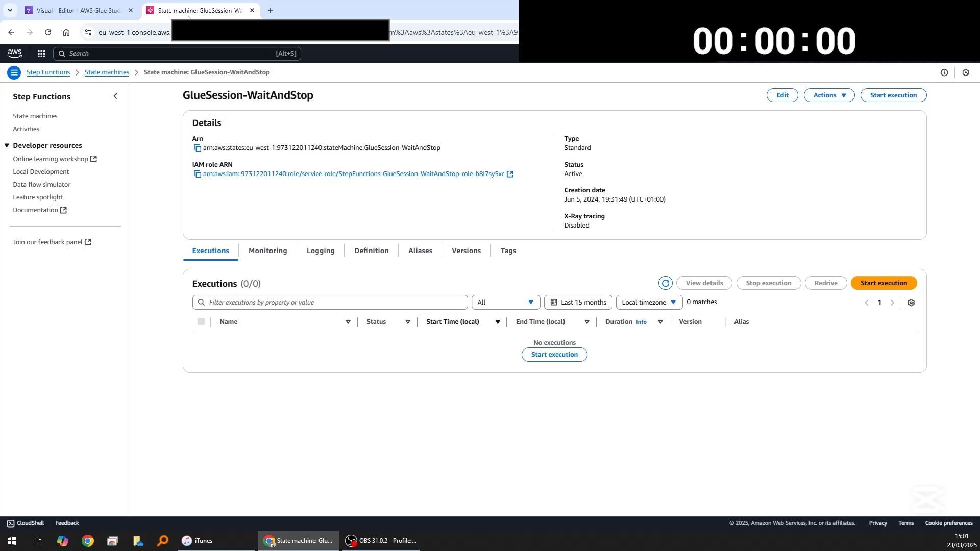
Task: Expand the All status filter dropdown
Action: 505,303
